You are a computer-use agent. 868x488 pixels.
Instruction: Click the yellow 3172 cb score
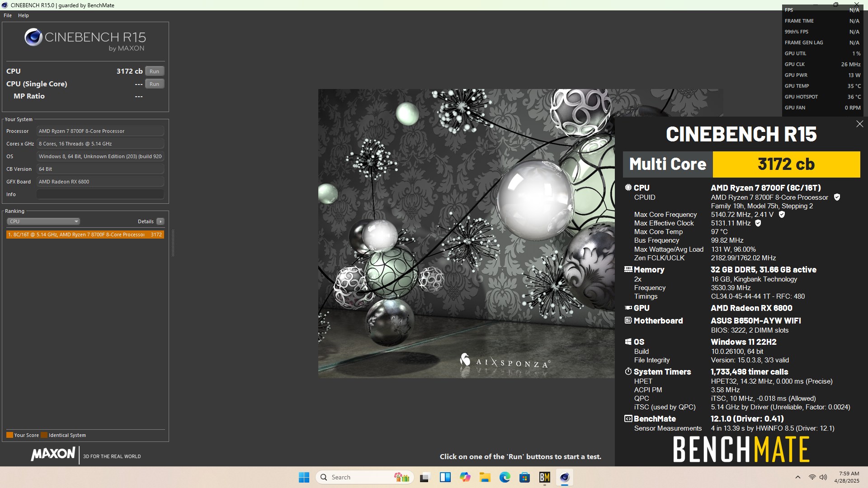tap(786, 164)
